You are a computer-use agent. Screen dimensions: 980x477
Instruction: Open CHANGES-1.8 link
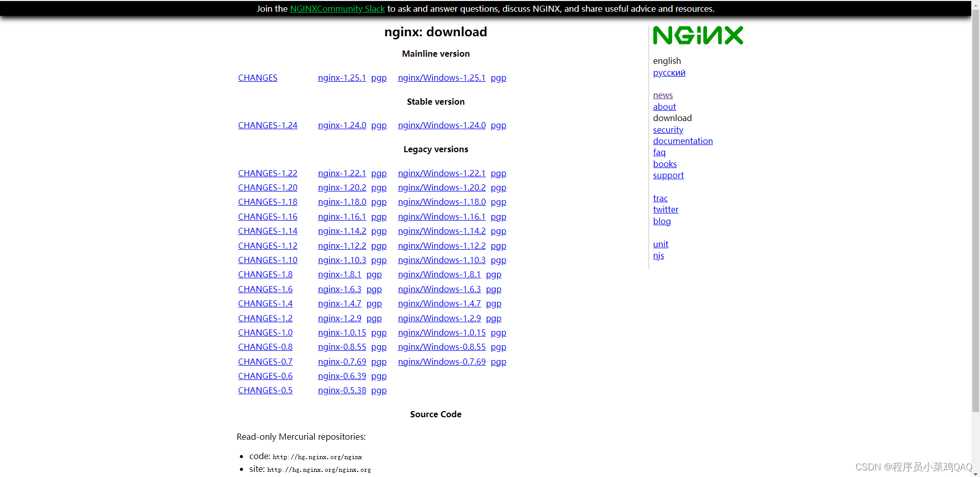pos(265,274)
